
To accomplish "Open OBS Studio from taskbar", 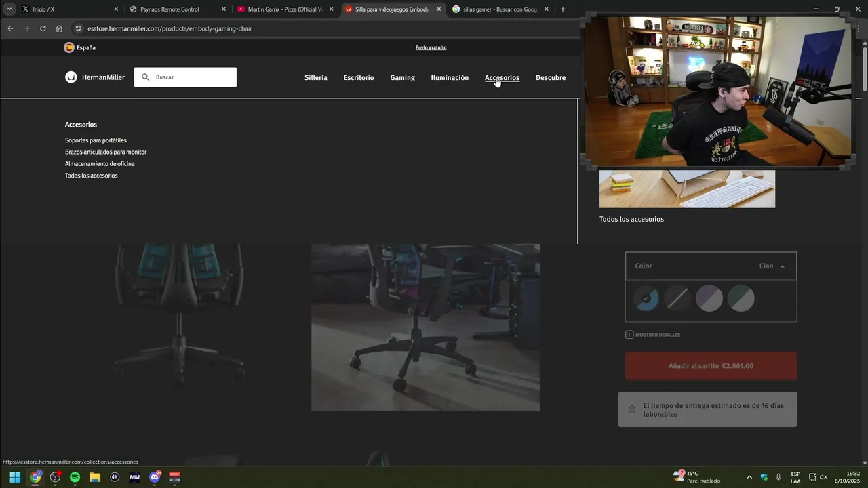I will click(55, 477).
